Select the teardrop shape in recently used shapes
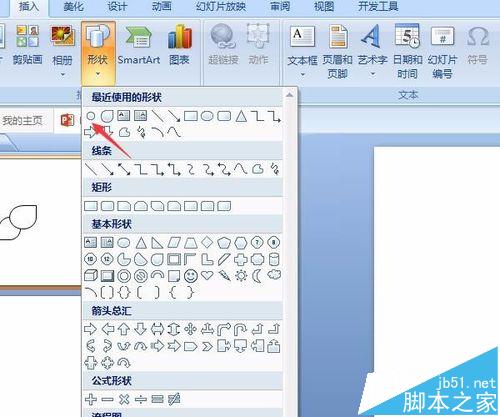The height and width of the screenshot is (417, 500). click(x=107, y=116)
